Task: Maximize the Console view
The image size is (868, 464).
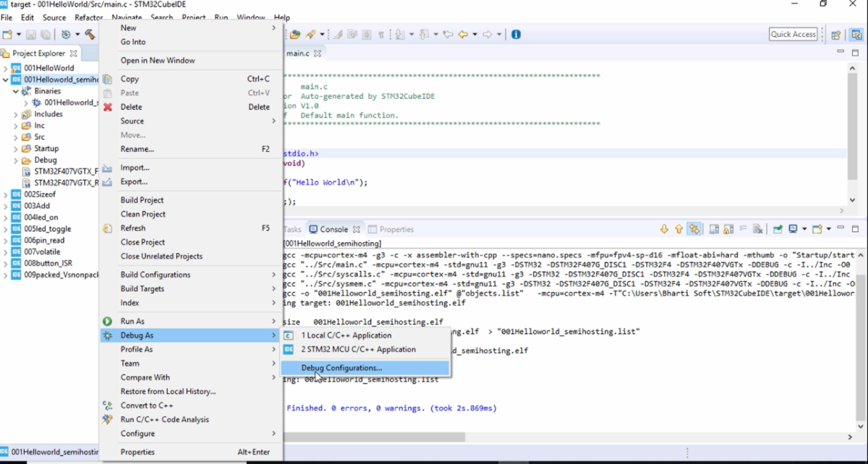Action: (x=855, y=228)
